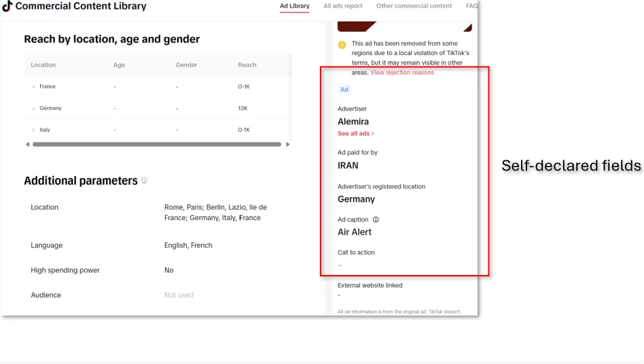Image resolution: width=644 pixels, height=364 pixels.
Task: Click the Call to action label
Action: coord(356,253)
